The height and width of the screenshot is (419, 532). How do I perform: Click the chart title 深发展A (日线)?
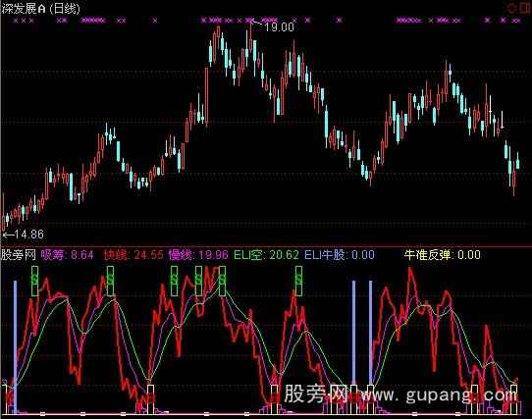point(40,9)
